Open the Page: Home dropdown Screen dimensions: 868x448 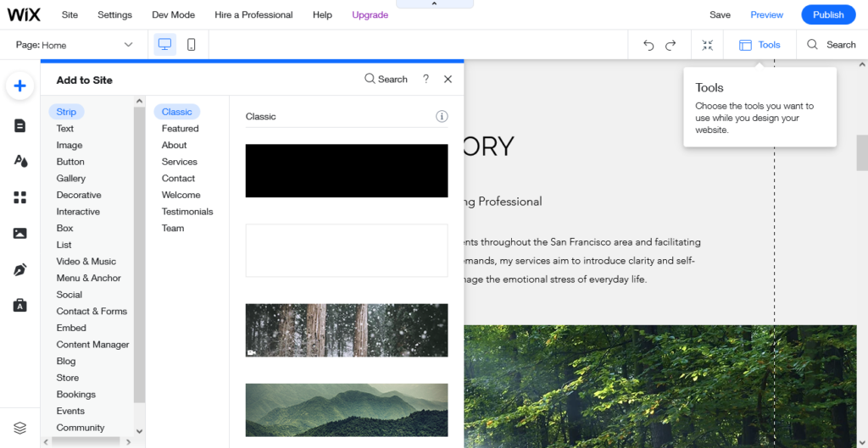(75, 45)
